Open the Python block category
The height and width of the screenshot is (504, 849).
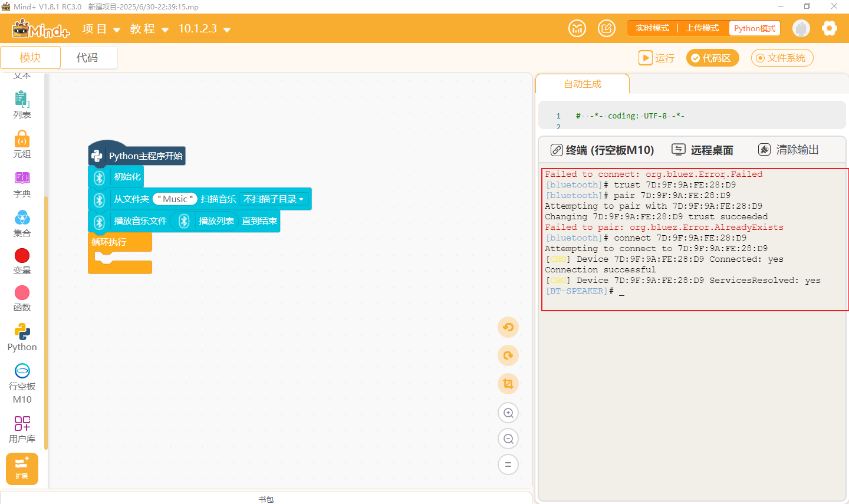tap(22, 338)
